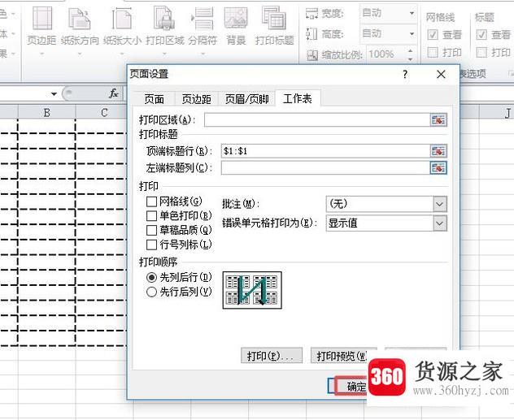Click the 打印(P)... button
The image size is (514, 420).
tap(272, 356)
